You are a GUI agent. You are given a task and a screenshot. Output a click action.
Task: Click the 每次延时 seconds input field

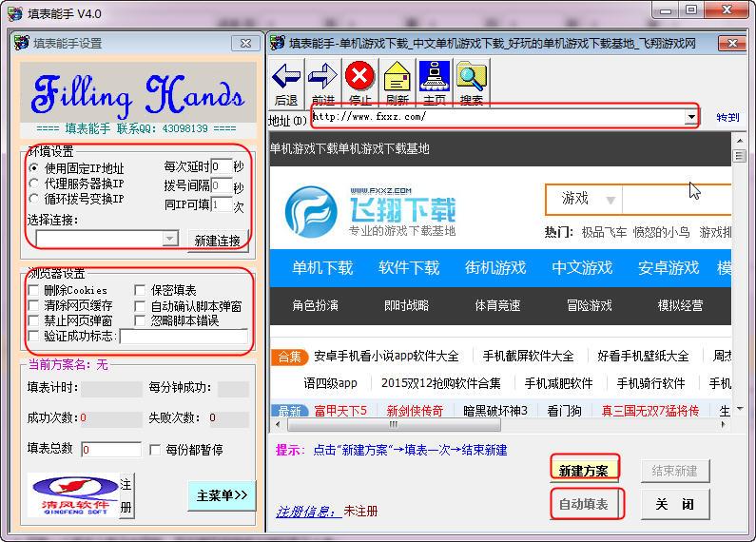222,166
